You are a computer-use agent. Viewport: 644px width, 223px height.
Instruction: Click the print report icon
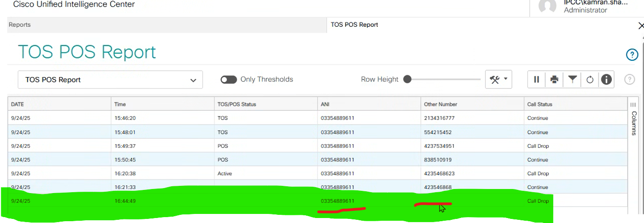click(554, 80)
